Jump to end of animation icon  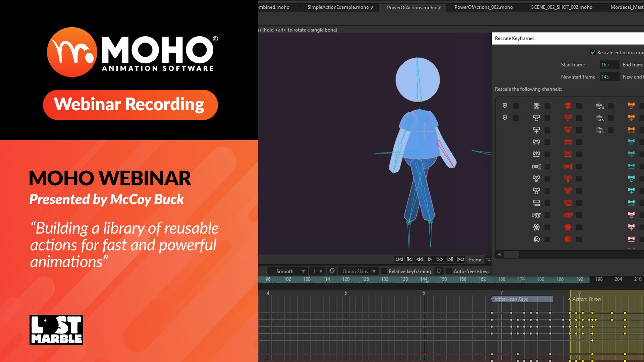[461, 259]
